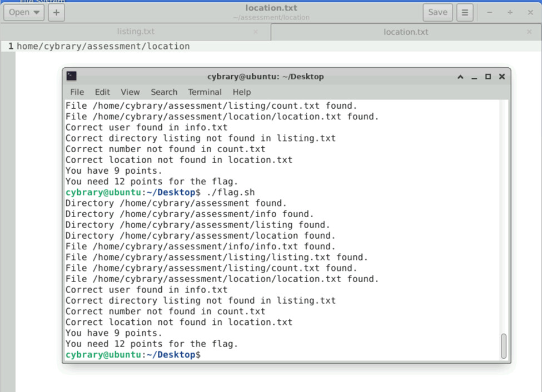
Task: Minimize the terminal window
Action: point(474,77)
